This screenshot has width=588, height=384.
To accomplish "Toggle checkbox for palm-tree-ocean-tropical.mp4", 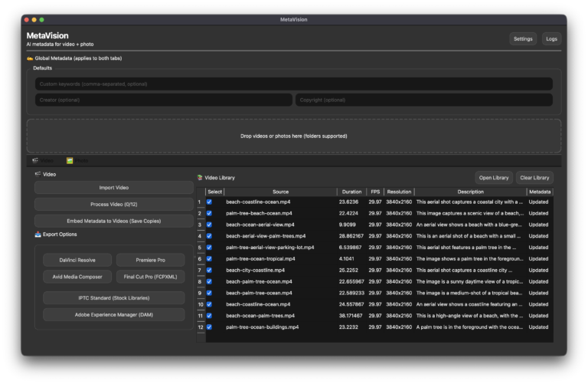I will [209, 258].
